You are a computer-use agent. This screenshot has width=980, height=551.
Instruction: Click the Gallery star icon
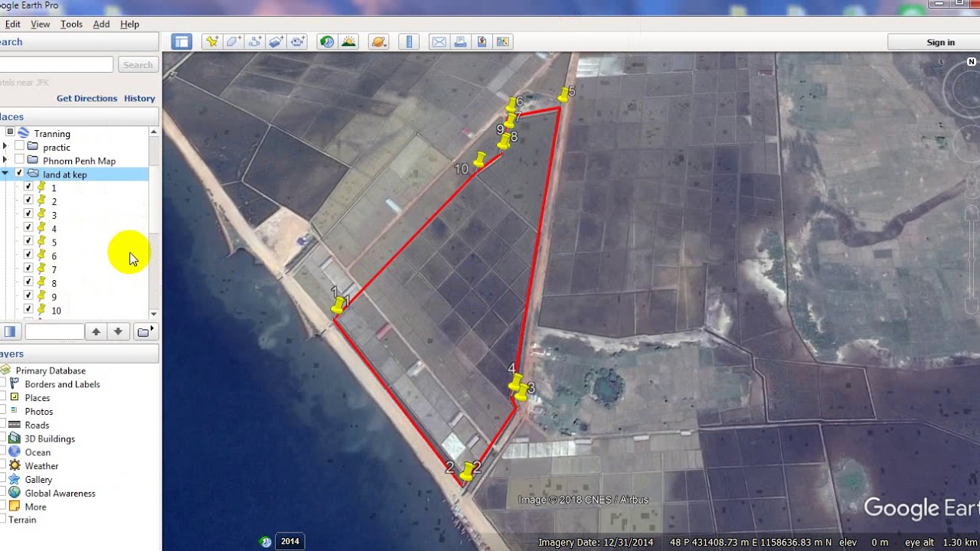coord(15,479)
